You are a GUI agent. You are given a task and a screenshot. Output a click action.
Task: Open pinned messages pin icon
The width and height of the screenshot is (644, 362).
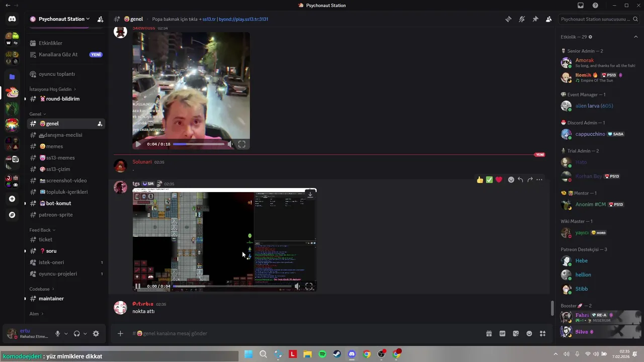[x=535, y=19]
